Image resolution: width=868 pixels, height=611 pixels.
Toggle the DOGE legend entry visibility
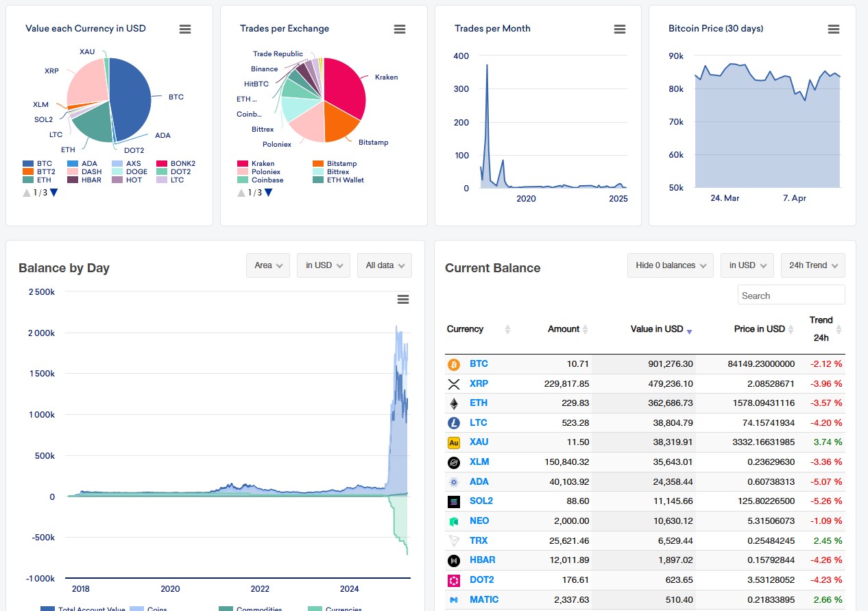tap(136, 172)
